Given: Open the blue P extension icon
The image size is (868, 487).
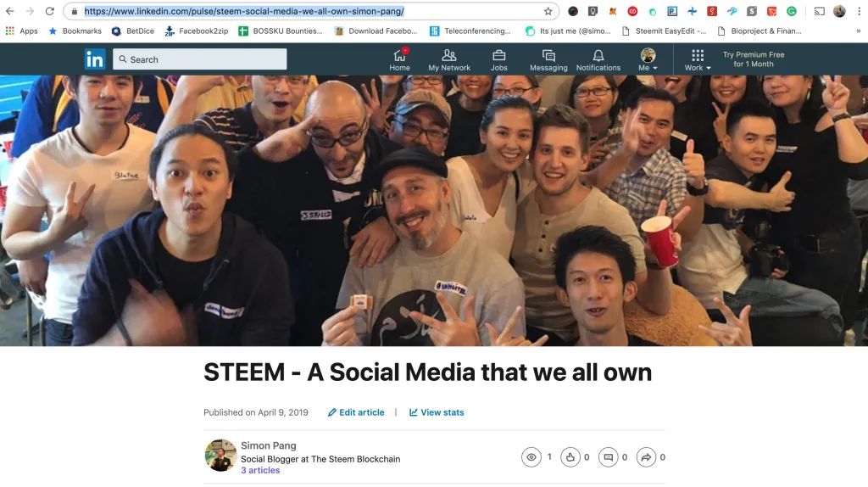Looking at the screenshot, I should tap(672, 11).
